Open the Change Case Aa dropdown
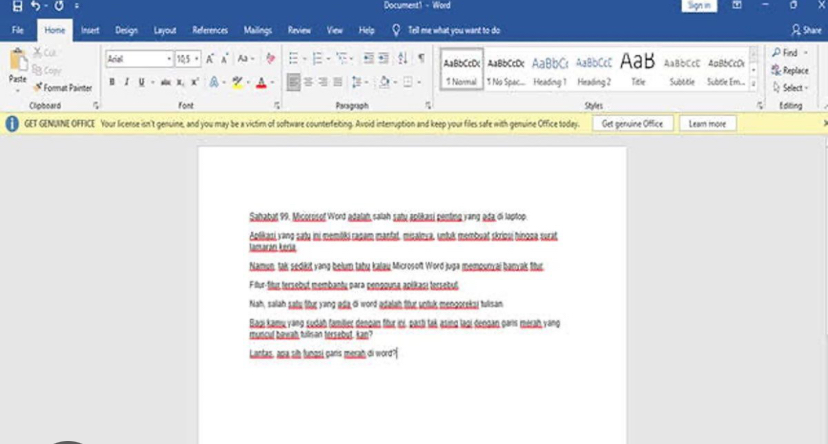The image size is (828, 444). click(246, 59)
